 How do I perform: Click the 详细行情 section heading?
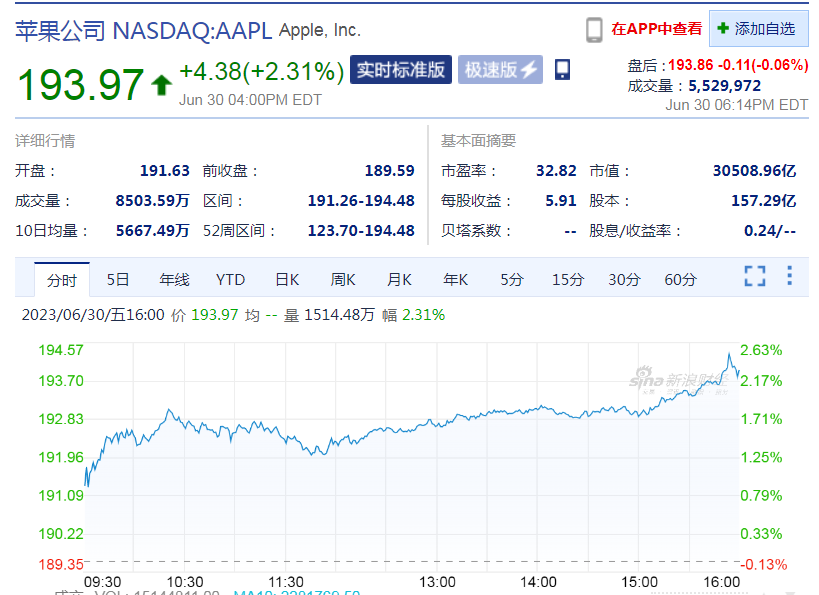point(45,141)
